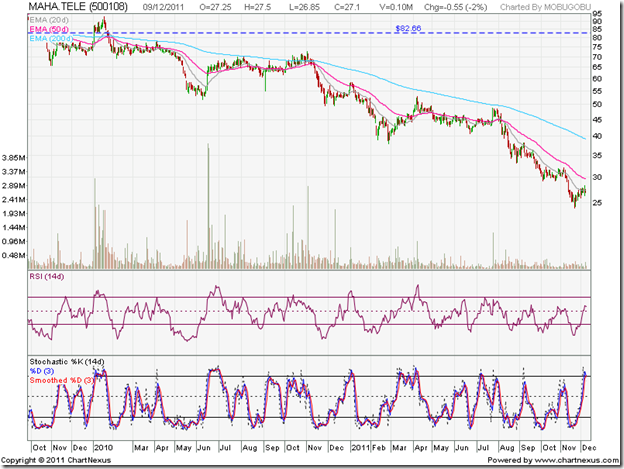Click the 3.85M volume axis label
Image resolution: width=624 pixels, height=469 pixels.
click(14, 158)
